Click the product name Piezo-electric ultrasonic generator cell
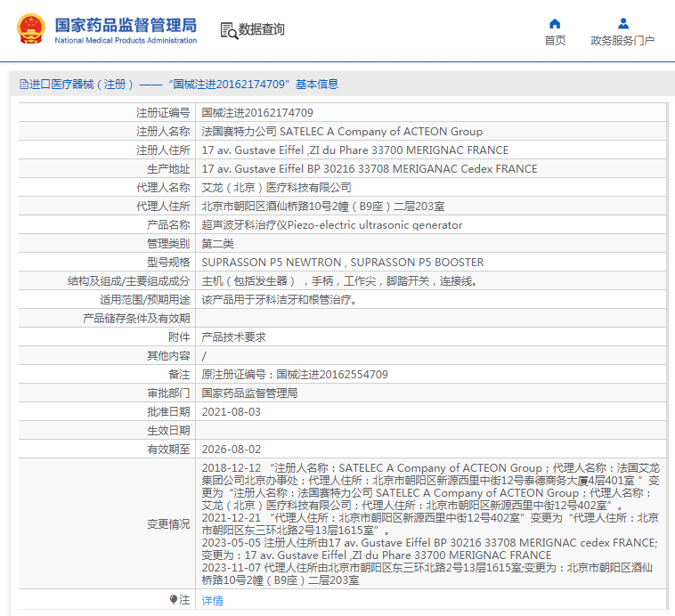 click(430, 224)
